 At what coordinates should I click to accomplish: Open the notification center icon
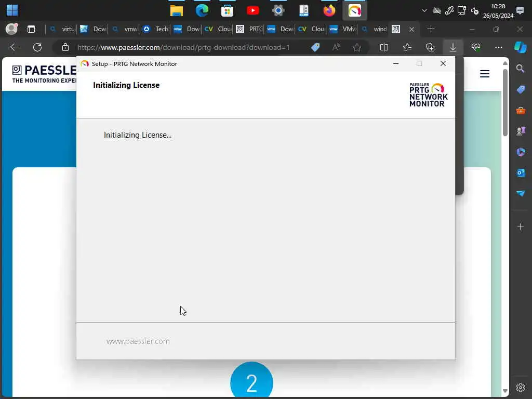520,10
